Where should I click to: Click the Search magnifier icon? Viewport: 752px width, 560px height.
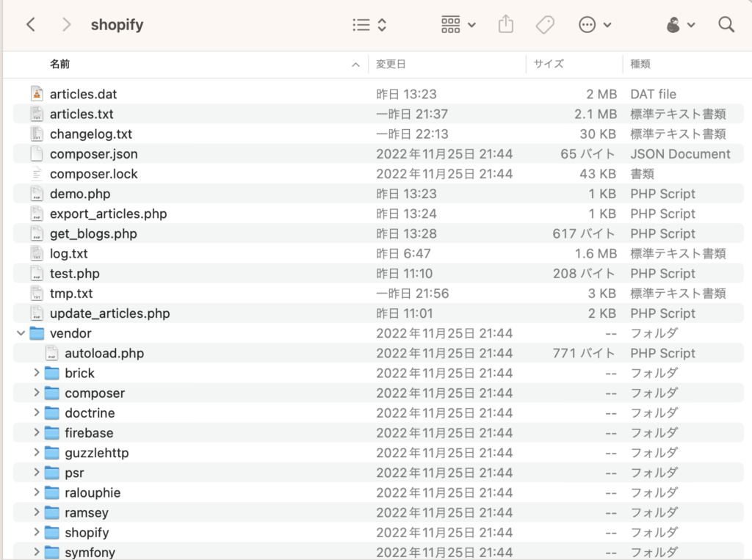click(726, 24)
